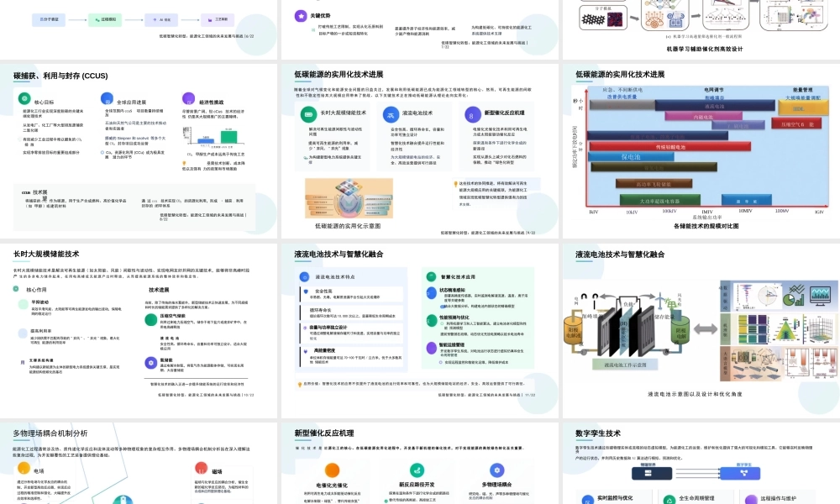Click the purple 经济性挑战 icon

pos(188,98)
